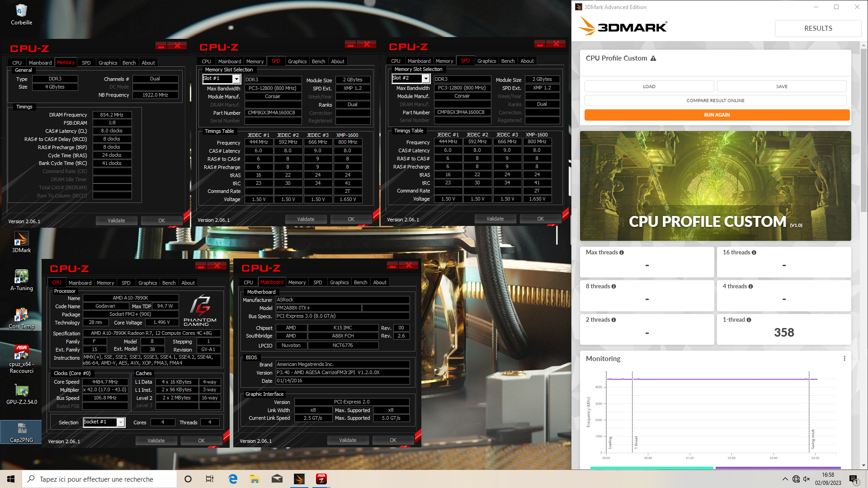868x488 pixels.
Task: Open the Bench tab in the Slot #2 SPD window
Action: click(x=508, y=61)
